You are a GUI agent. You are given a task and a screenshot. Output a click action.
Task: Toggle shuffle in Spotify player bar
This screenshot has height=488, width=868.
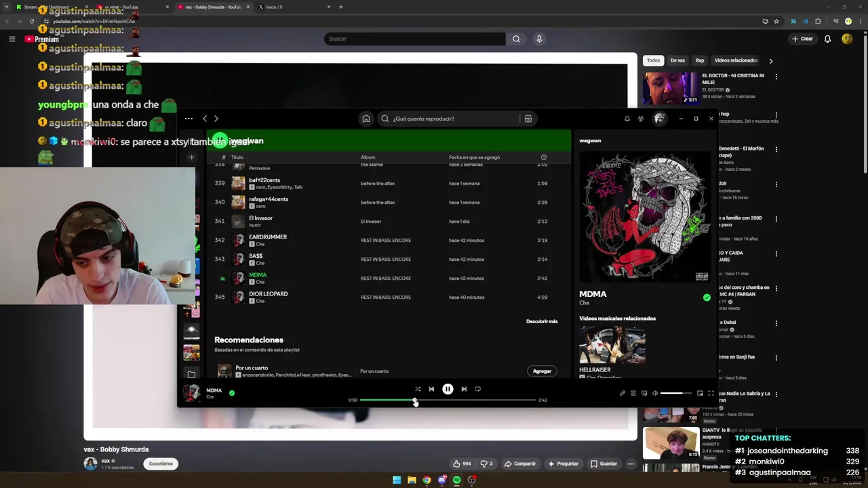click(418, 389)
